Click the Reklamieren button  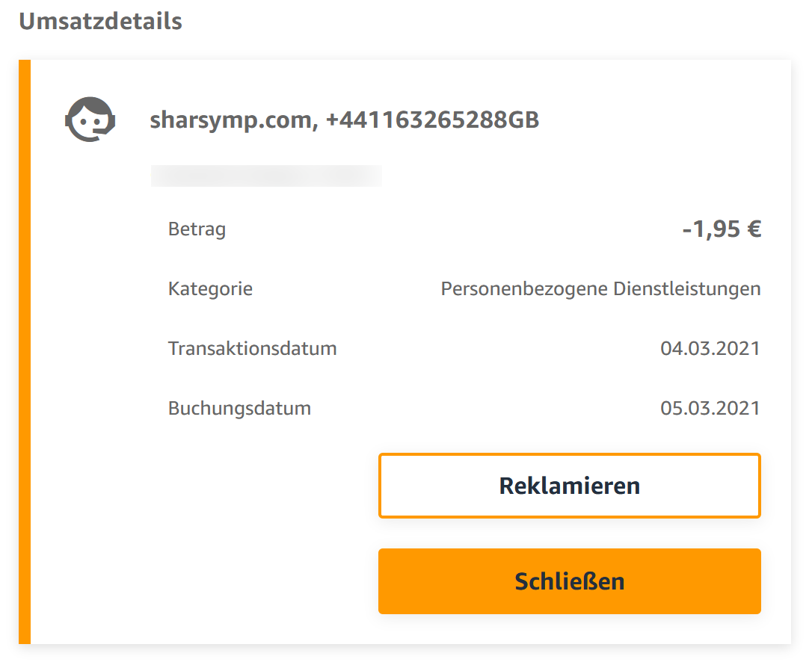pyautogui.click(x=569, y=486)
